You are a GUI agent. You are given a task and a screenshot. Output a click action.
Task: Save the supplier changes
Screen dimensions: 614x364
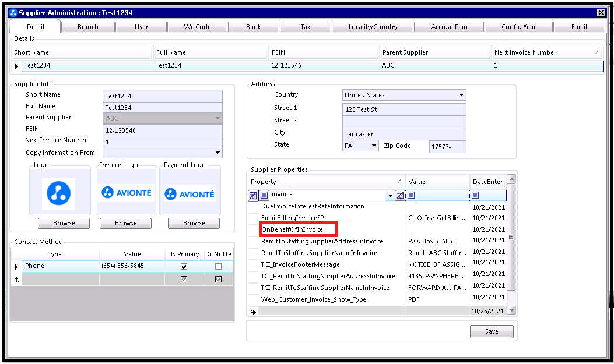[x=492, y=331]
